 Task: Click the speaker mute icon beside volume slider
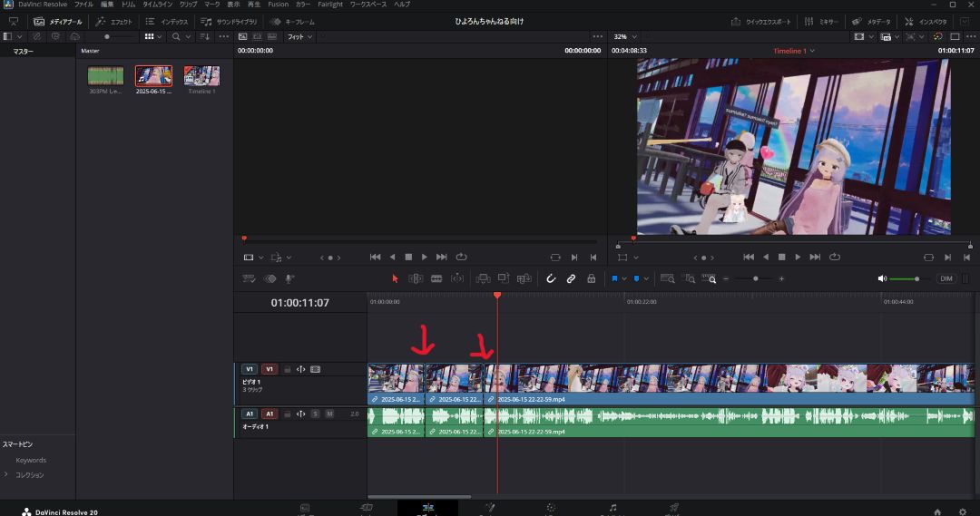882,279
